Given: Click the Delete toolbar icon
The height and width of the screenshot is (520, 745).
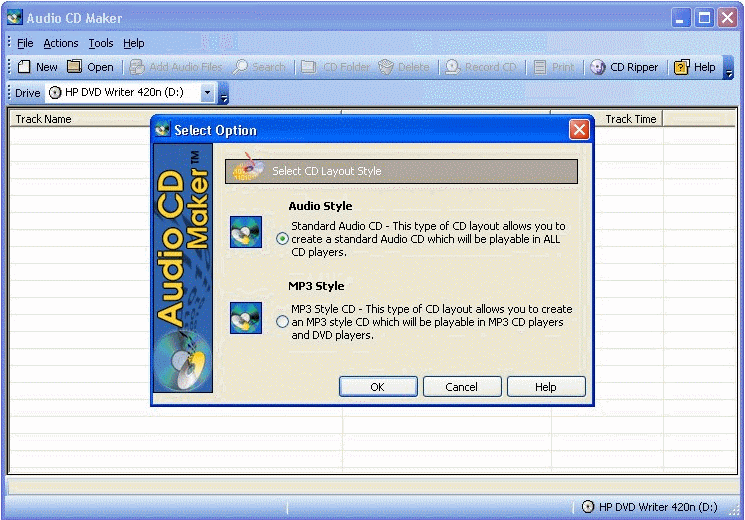Looking at the screenshot, I should pyautogui.click(x=386, y=67).
